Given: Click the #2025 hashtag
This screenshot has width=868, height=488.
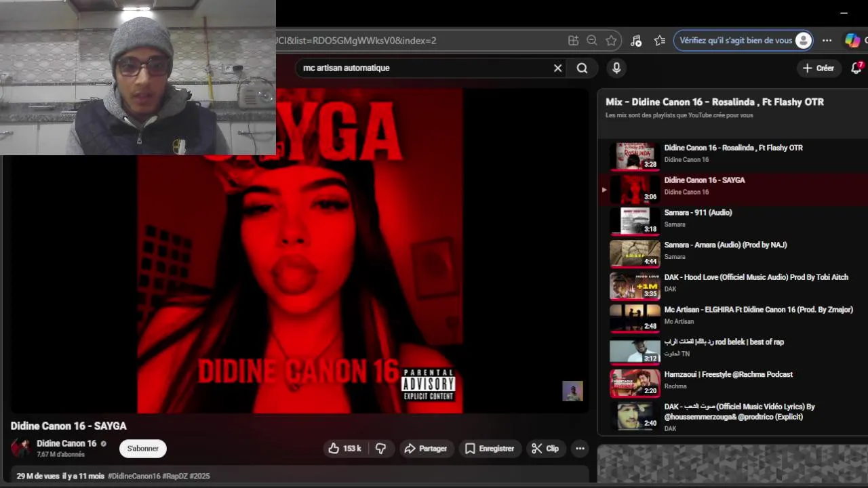Looking at the screenshot, I should [x=199, y=476].
